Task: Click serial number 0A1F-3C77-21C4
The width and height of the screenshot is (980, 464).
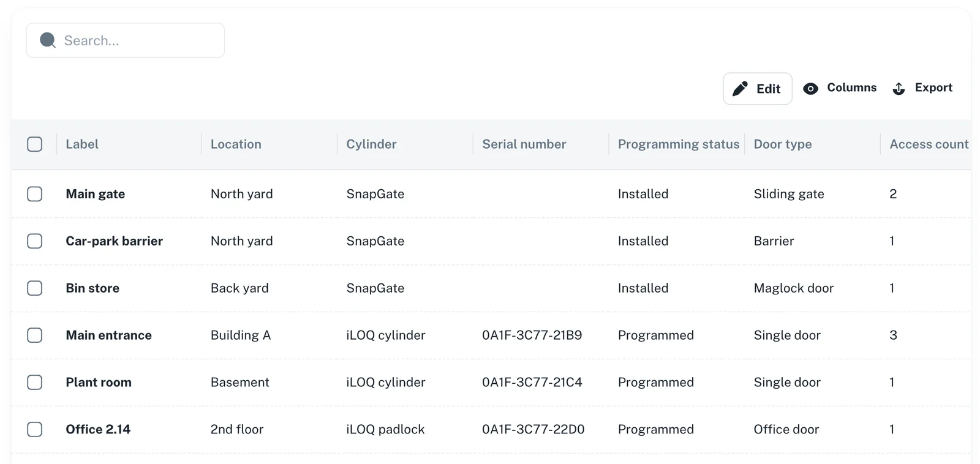Action: pos(532,383)
